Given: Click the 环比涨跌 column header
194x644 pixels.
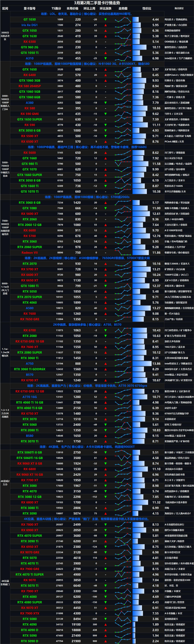Looking at the screenshot, I should tap(105, 9).
